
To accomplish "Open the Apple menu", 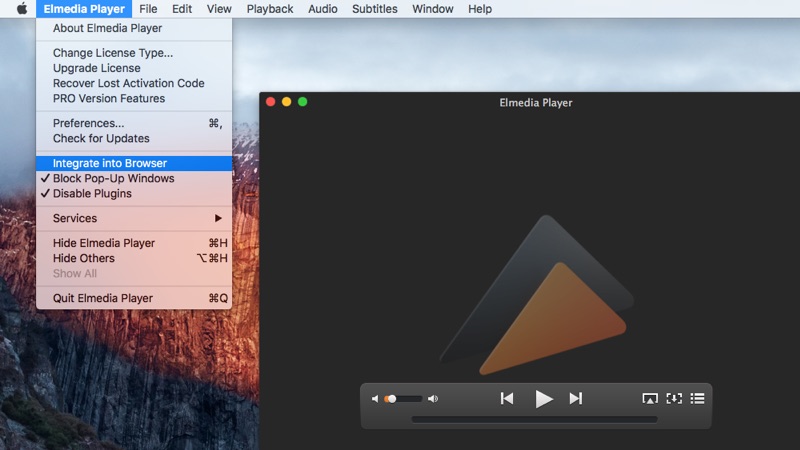I will (21, 9).
